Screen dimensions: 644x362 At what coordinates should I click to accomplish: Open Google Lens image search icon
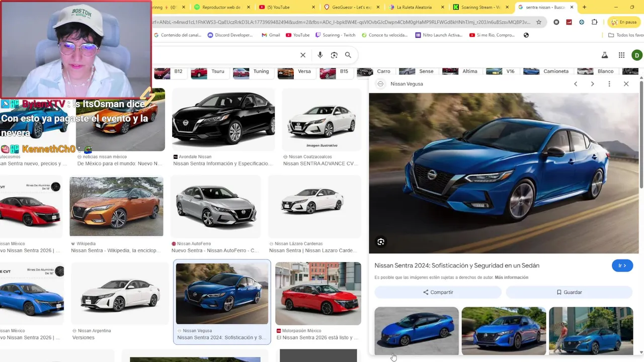click(334, 55)
